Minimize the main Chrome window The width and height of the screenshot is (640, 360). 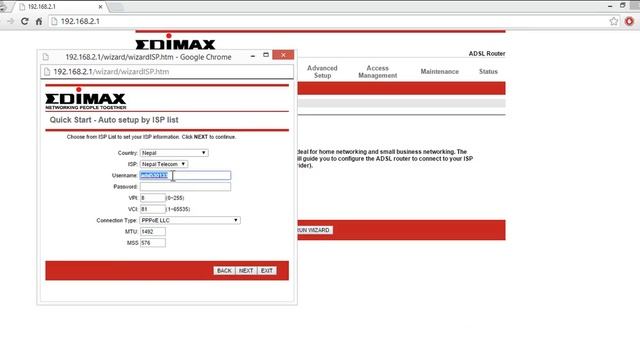tap(610, 6)
